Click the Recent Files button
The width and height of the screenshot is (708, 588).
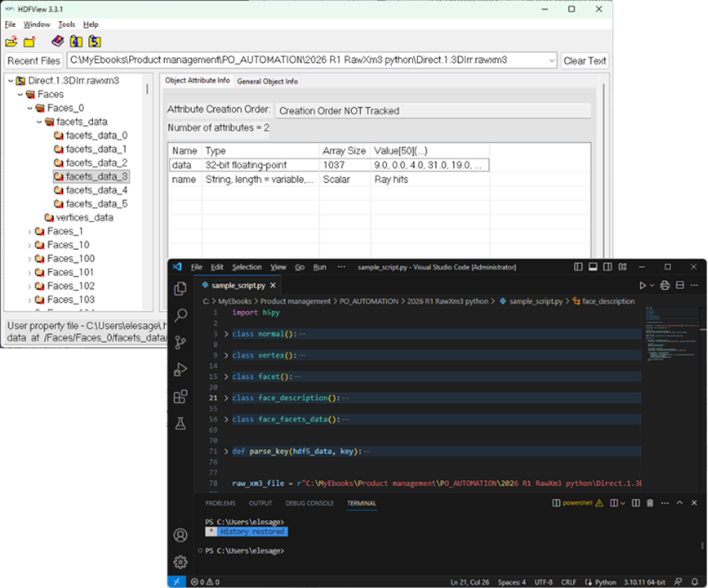[34, 61]
